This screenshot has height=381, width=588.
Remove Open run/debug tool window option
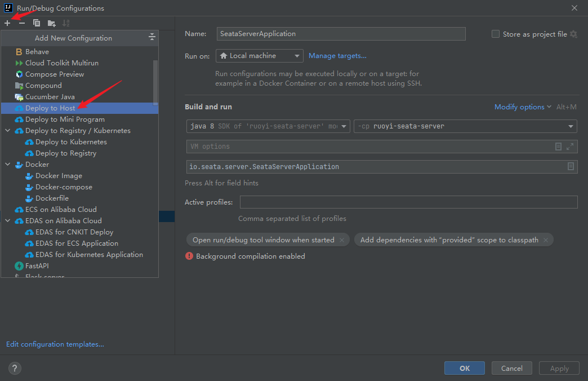coord(342,240)
